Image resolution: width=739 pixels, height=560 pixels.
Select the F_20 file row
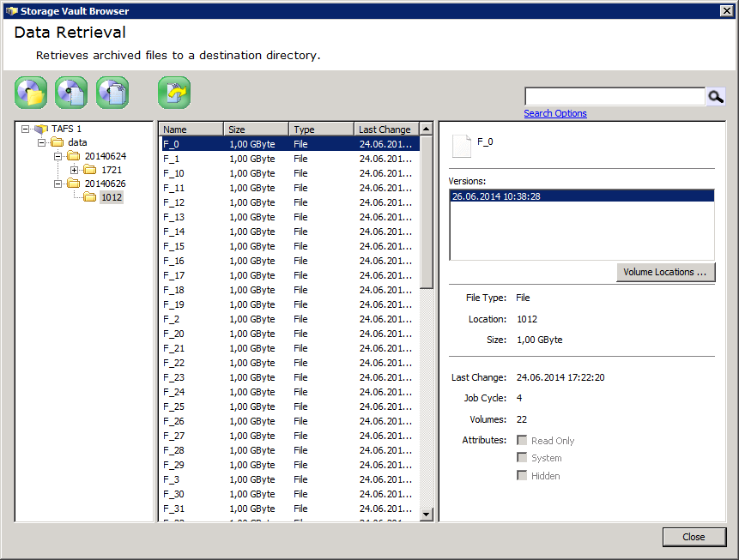289,334
